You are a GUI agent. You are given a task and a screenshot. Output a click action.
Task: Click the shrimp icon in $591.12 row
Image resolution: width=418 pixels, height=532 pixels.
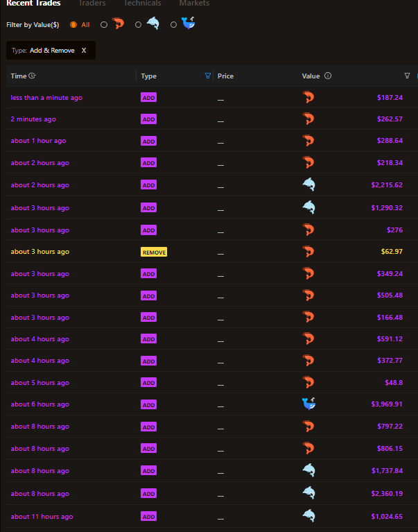[x=308, y=338]
